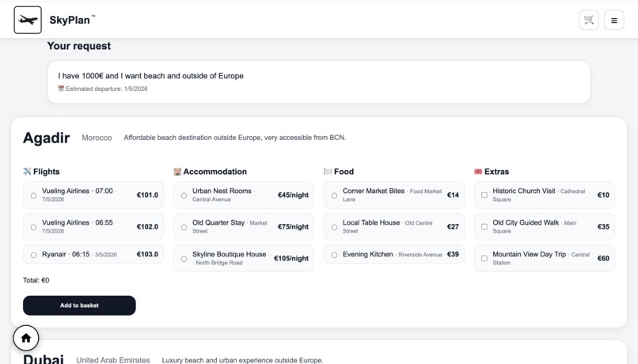Click the Agadir description sentence
Viewport: 638px width, 364px height.
point(235,138)
